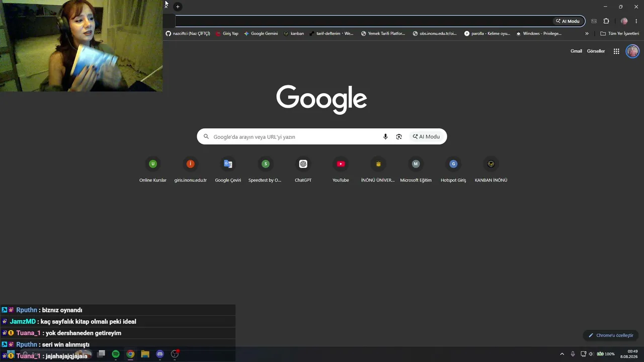644x362 pixels.
Task: Click the webcam overlay thumbnail
Action: point(81,46)
